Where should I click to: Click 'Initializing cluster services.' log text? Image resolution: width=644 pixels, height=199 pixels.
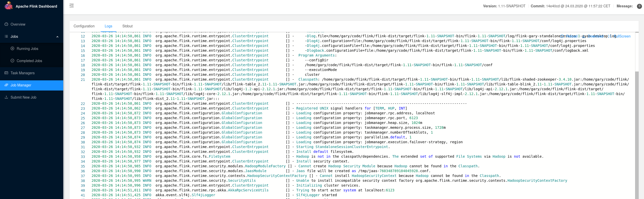pos(328,185)
